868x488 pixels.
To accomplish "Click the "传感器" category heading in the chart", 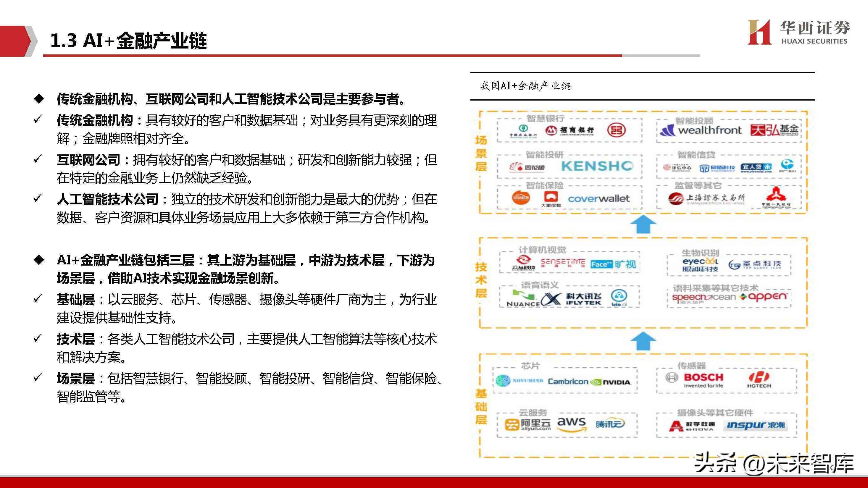I will coord(691,366).
